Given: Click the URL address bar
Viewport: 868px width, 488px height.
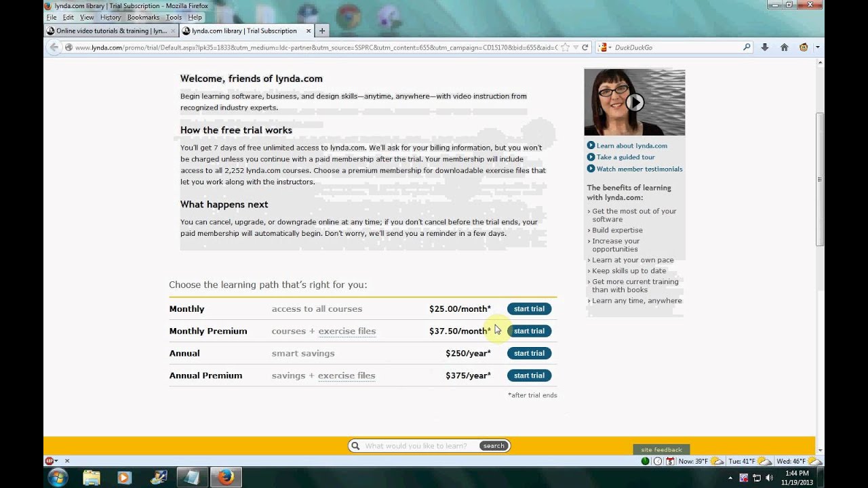Looking at the screenshot, I should [315, 47].
